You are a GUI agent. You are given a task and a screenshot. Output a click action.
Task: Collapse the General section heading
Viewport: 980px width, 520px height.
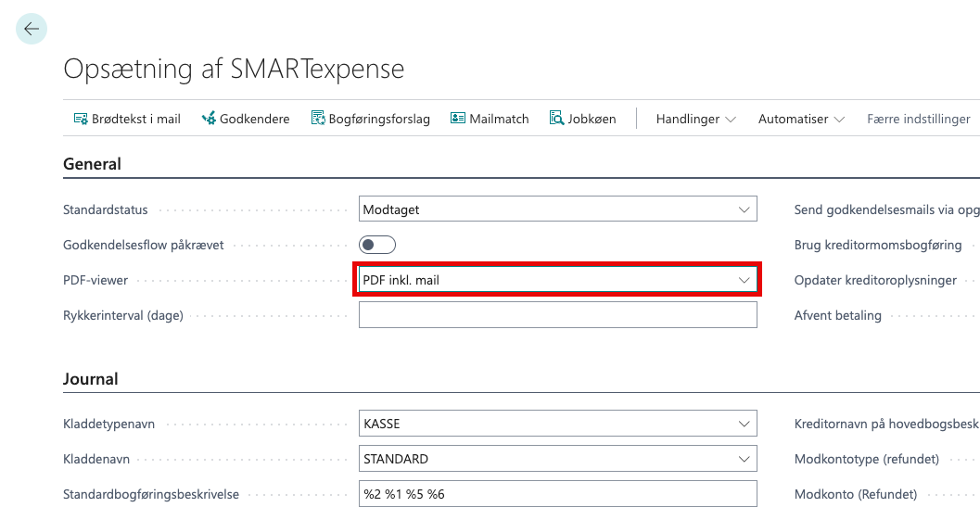[92, 164]
